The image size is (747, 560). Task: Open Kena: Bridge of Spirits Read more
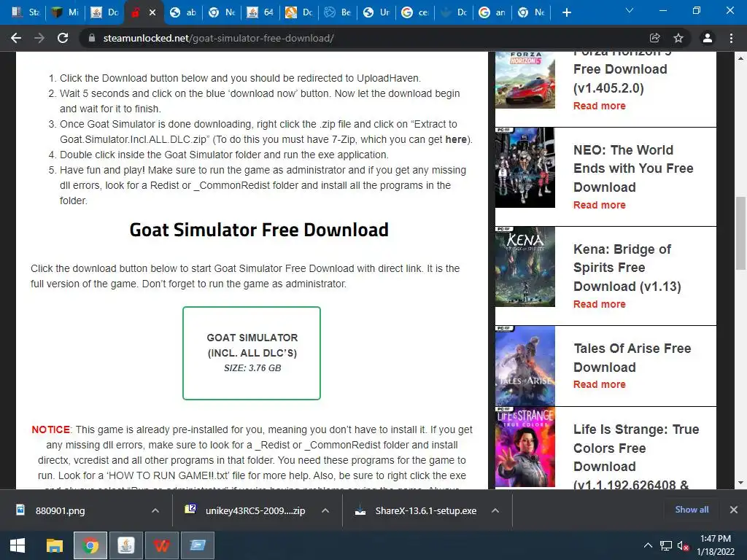click(x=600, y=304)
